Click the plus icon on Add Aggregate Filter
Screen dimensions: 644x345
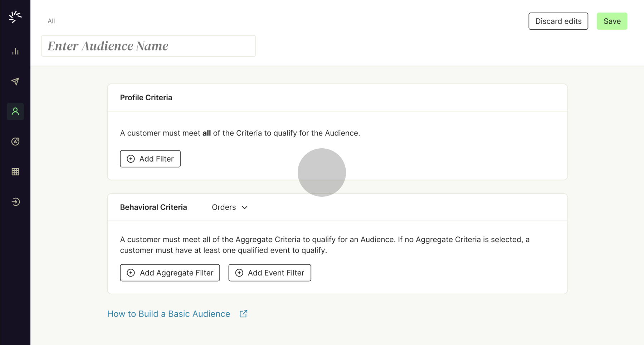click(x=131, y=273)
